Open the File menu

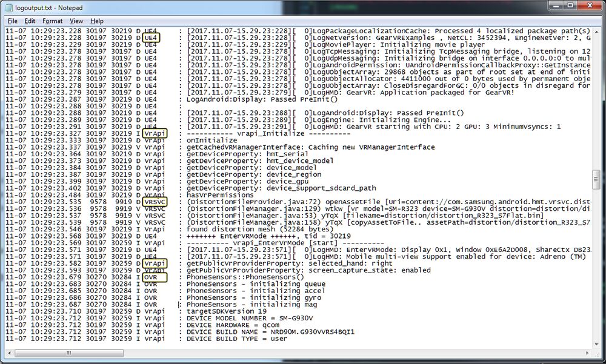tap(12, 20)
